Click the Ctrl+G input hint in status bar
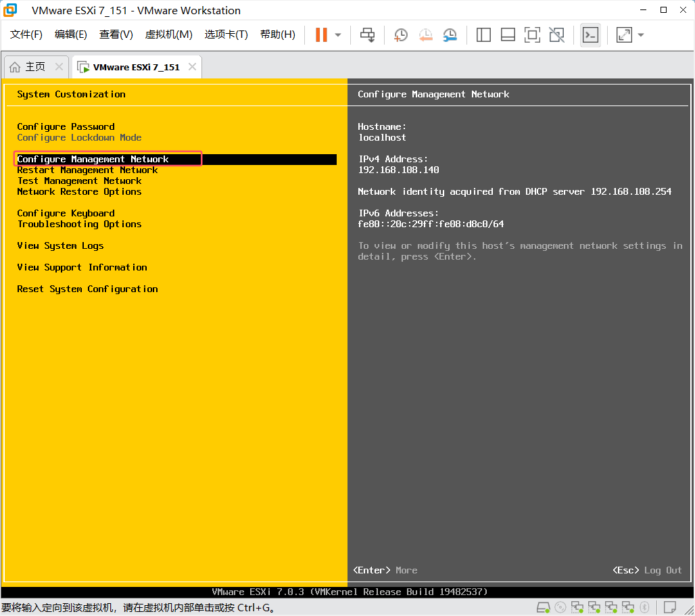The height and width of the screenshot is (616, 695). pyautogui.click(x=138, y=608)
